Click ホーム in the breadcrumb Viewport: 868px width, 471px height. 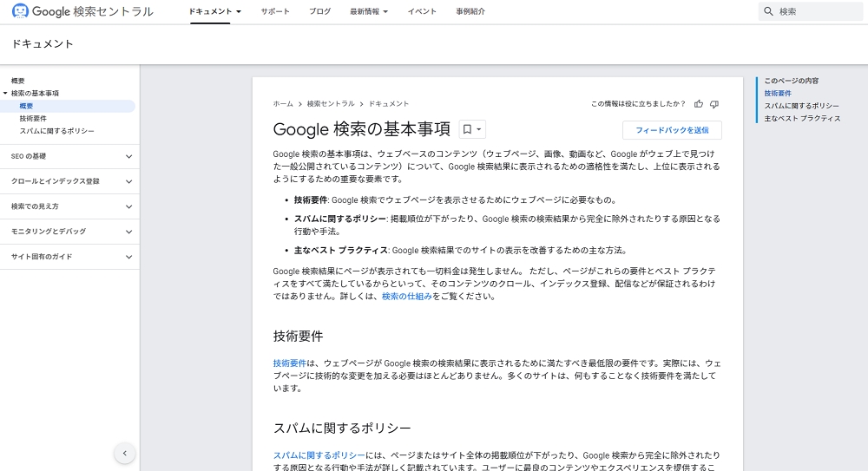[283, 104]
